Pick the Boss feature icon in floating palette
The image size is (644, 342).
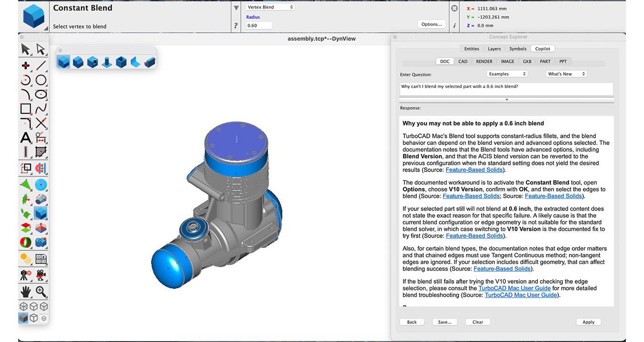[107, 62]
